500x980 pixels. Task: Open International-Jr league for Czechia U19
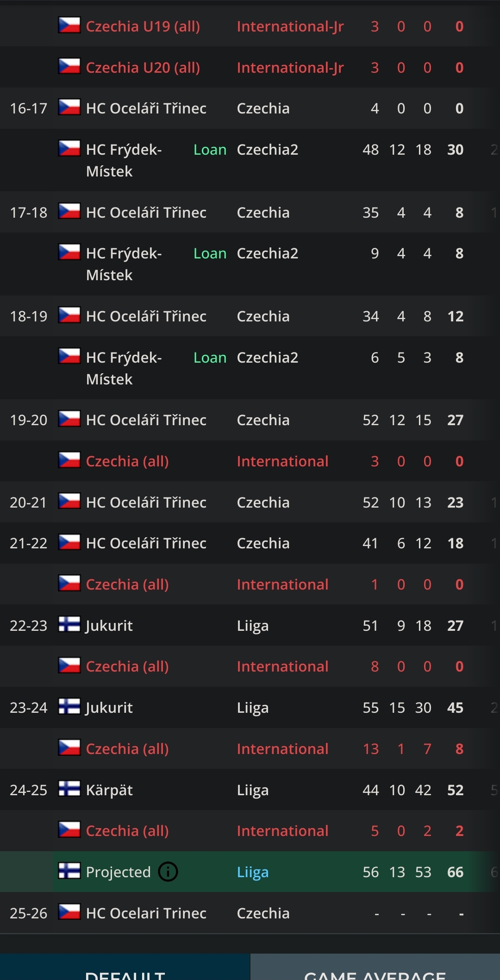[x=290, y=26]
